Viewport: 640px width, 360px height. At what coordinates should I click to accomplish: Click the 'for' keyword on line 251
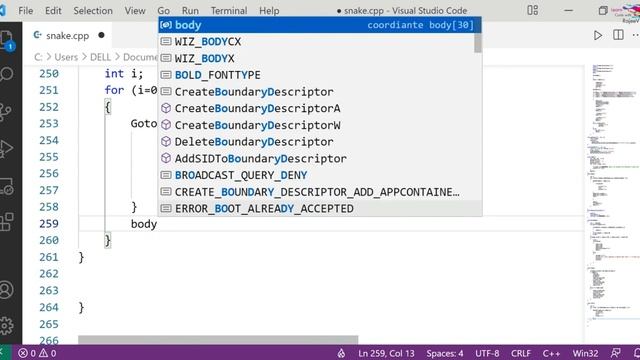114,90
